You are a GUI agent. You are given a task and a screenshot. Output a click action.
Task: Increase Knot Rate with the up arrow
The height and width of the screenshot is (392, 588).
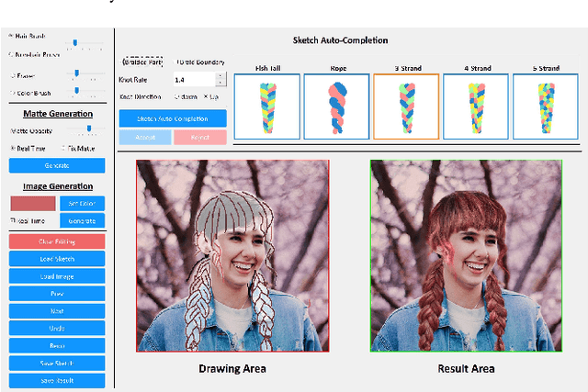[220, 76]
